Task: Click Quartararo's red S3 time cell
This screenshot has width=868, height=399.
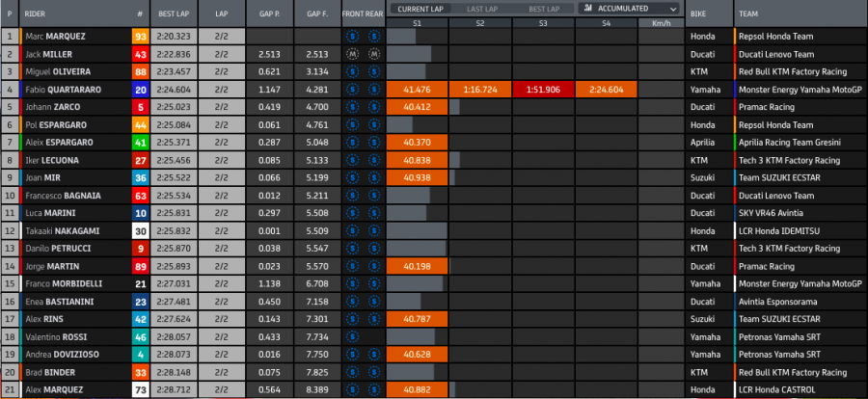Action: (x=543, y=90)
